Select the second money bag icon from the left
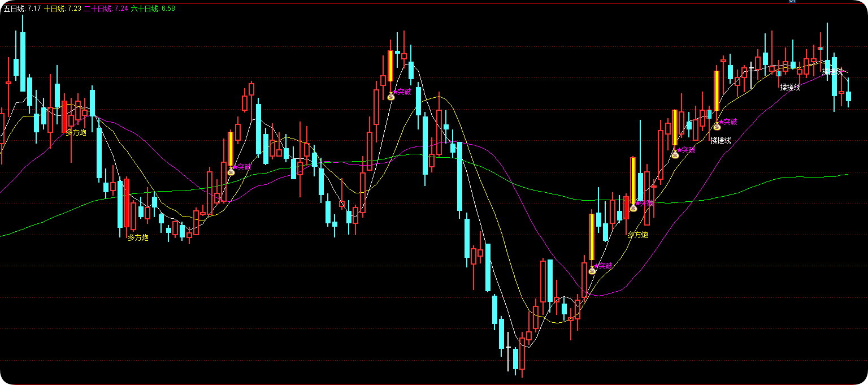Screen dimensions: 868x385 [x=391, y=96]
